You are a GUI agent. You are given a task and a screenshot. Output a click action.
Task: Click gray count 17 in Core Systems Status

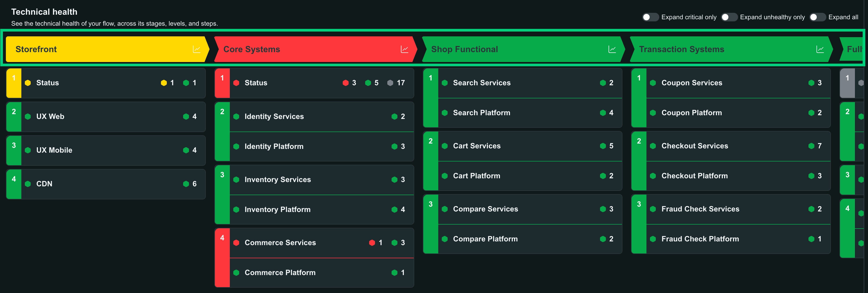click(x=396, y=83)
